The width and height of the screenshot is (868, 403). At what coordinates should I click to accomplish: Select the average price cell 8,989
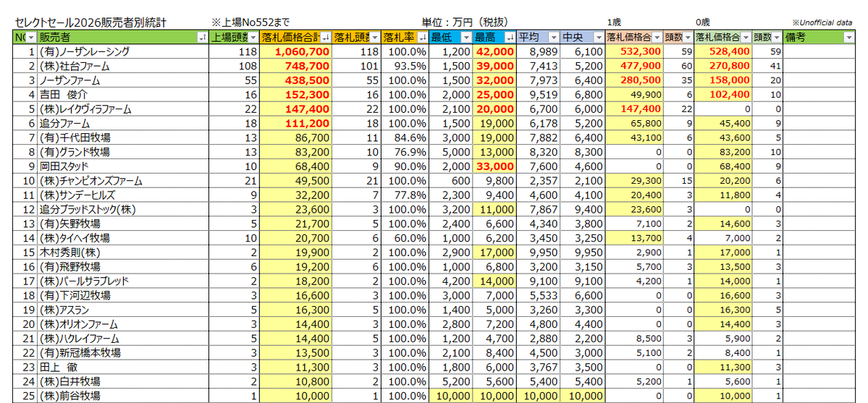[x=538, y=51]
